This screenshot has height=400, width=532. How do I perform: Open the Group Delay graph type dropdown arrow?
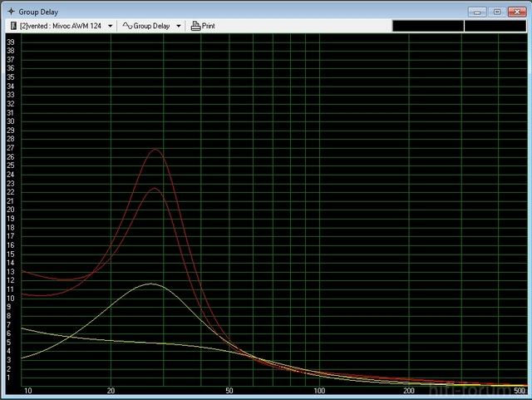point(179,26)
